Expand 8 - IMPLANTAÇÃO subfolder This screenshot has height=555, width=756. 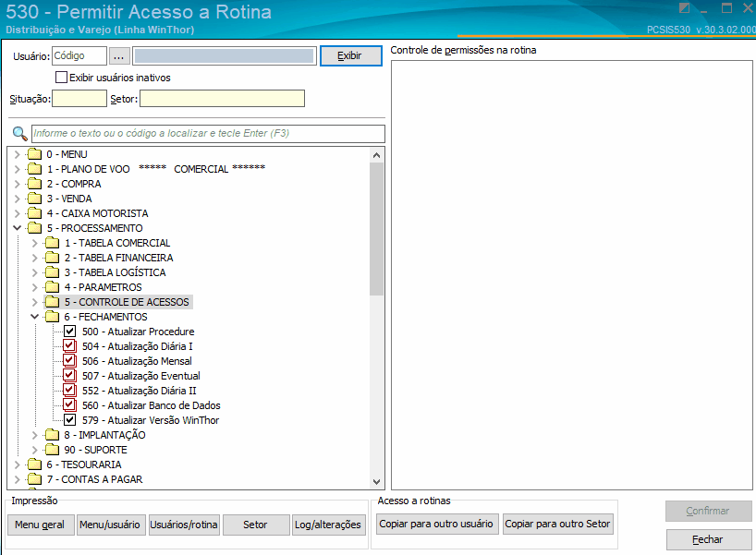click(35, 435)
